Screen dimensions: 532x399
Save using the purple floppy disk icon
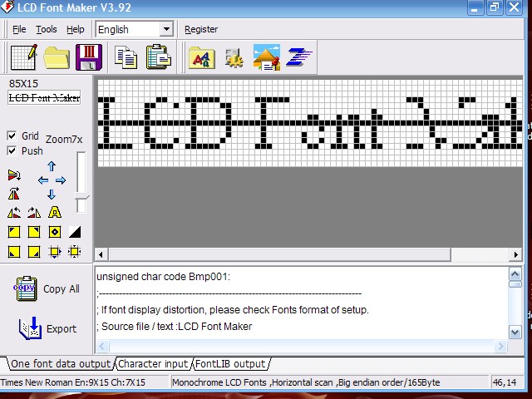click(x=89, y=57)
